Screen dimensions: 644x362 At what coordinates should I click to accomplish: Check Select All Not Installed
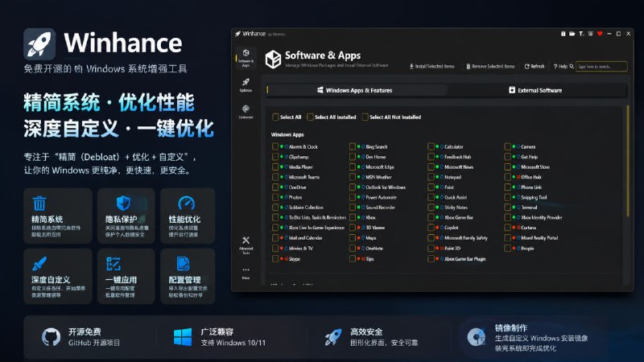[365, 117]
